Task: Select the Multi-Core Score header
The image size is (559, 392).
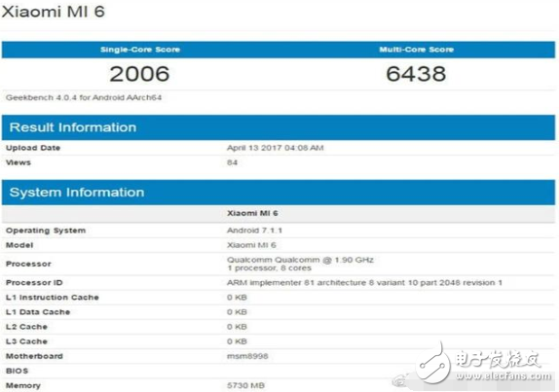Action: (417, 50)
